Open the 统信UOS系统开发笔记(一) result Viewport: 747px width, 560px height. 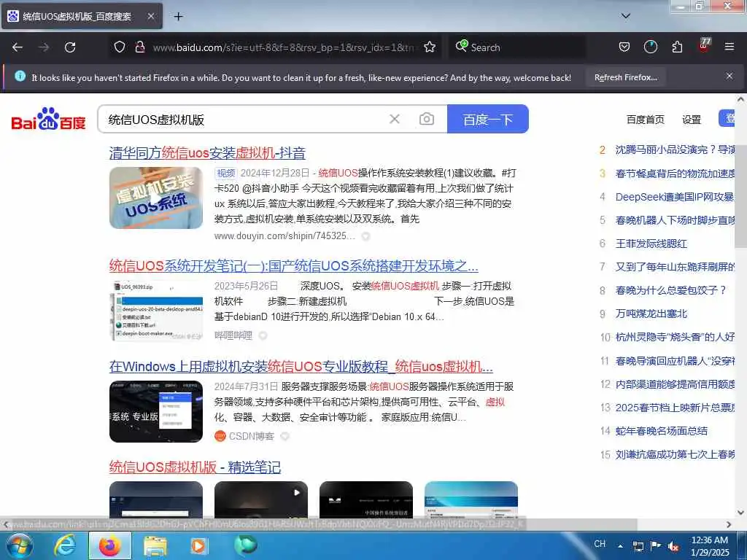pos(293,265)
